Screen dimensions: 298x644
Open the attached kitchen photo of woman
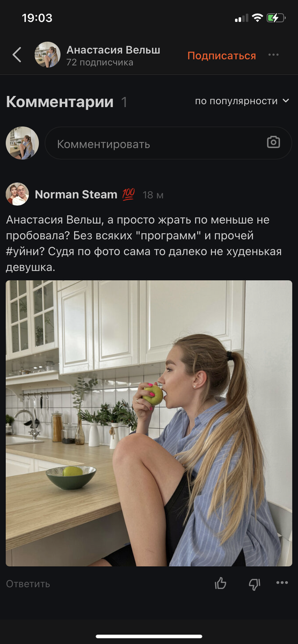tap(149, 423)
